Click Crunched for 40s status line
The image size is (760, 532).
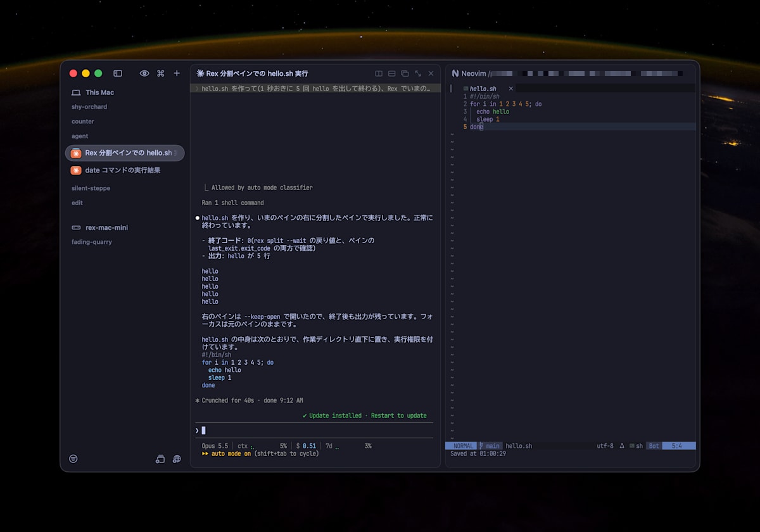[249, 400]
